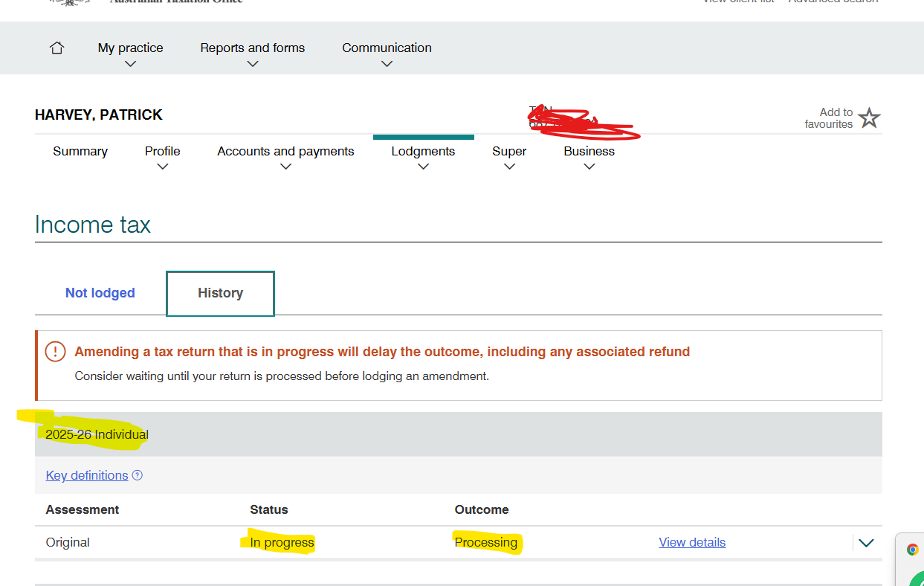This screenshot has width=924, height=586.
Task: Open the Key definitions help icon
Action: click(137, 475)
